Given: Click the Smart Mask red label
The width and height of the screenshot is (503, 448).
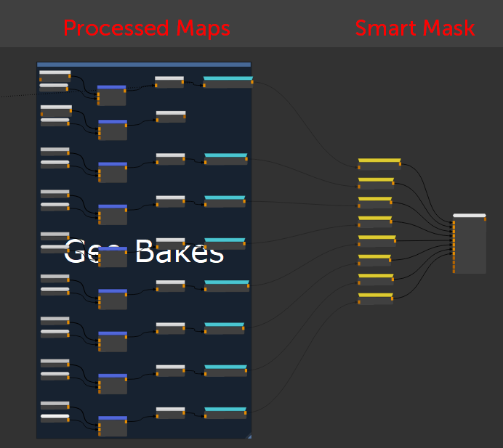Looking at the screenshot, I should [414, 28].
